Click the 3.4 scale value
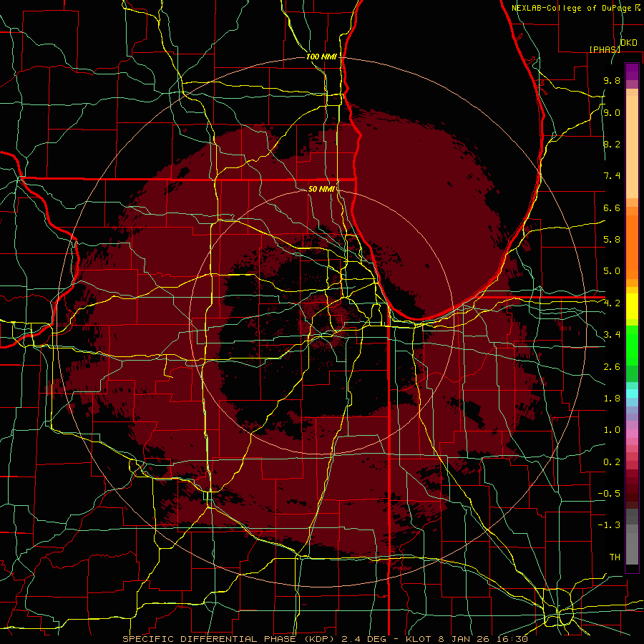The image size is (644, 644). [x=612, y=335]
